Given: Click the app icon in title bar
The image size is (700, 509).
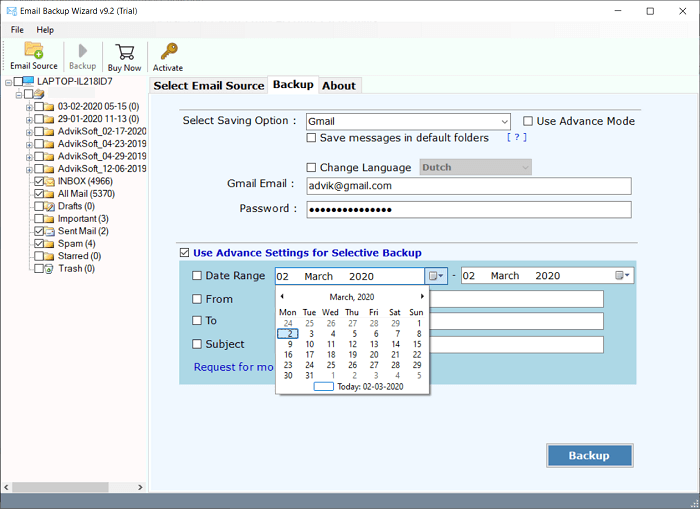Looking at the screenshot, I should click(12, 11).
